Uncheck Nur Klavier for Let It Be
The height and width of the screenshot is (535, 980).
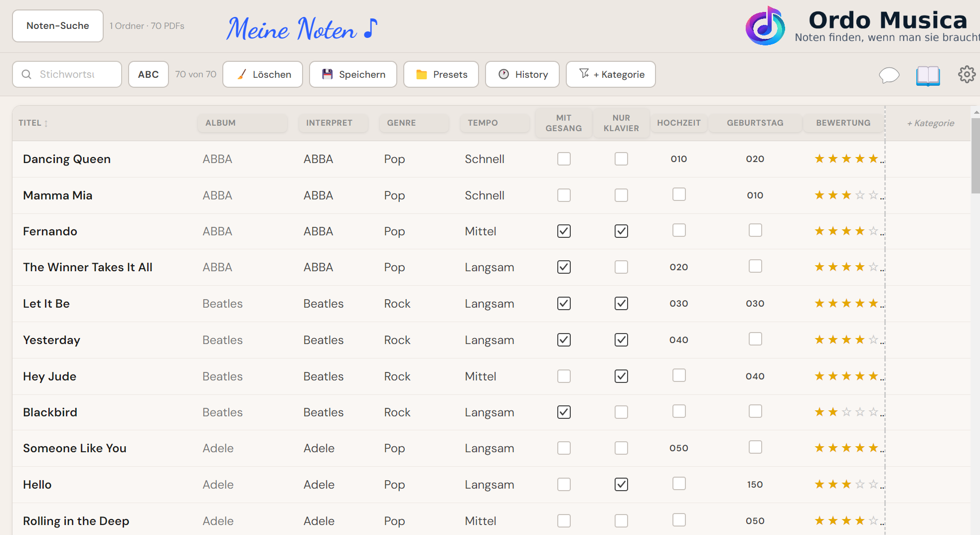(x=621, y=303)
